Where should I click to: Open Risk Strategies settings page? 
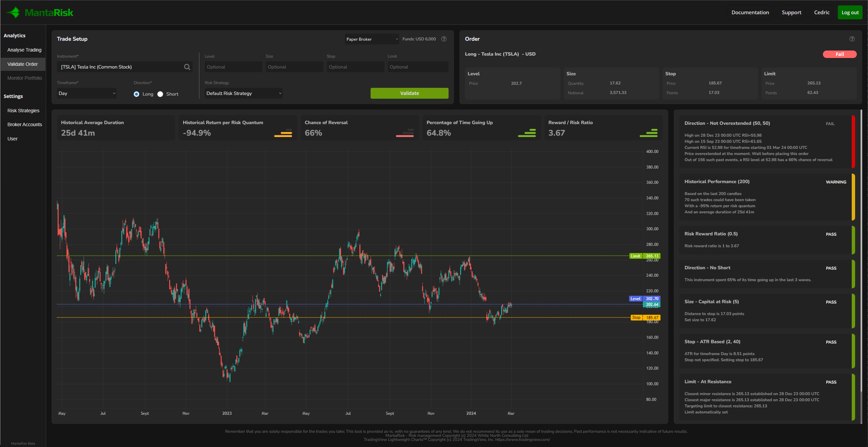pos(23,111)
